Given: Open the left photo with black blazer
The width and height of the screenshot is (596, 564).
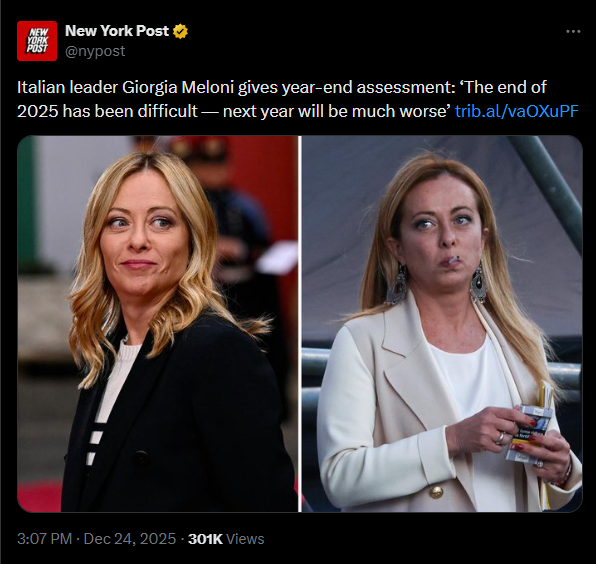Looking at the screenshot, I should coord(158,324).
